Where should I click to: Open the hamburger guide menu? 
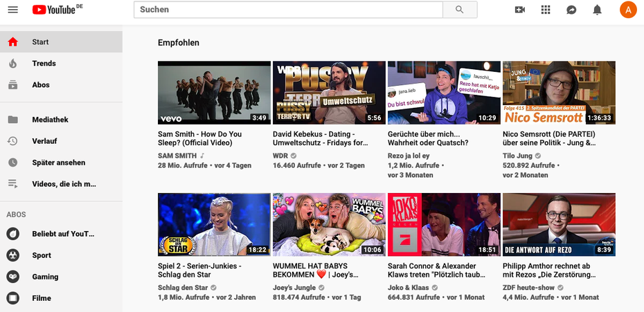click(x=13, y=10)
